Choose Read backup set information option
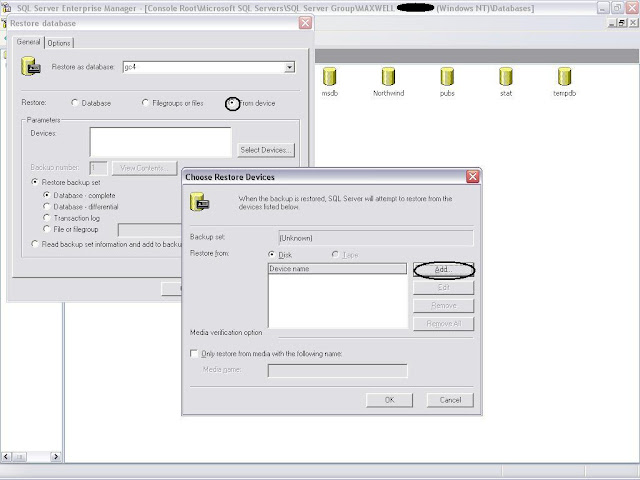Viewport: 640px width, 480px height. [x=35, y=244]
